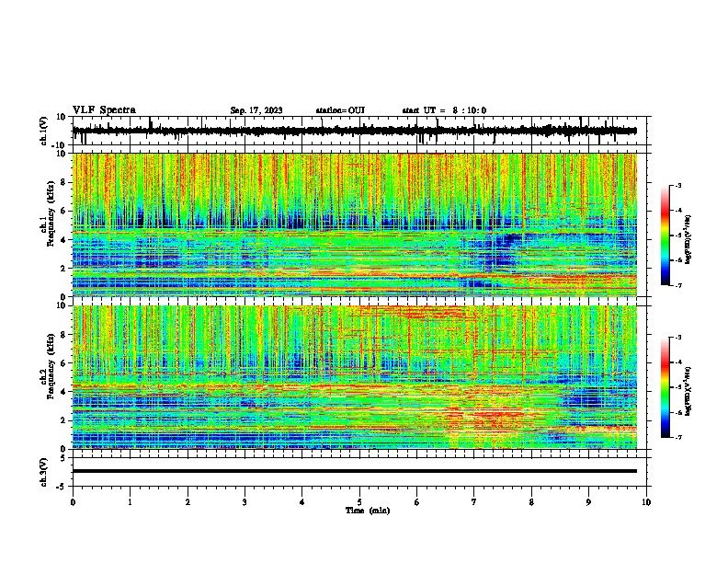The height and width of the screenshot is (563, 728).
Task: Click the ch.3 flat black trace
Action: pos(355,471)
